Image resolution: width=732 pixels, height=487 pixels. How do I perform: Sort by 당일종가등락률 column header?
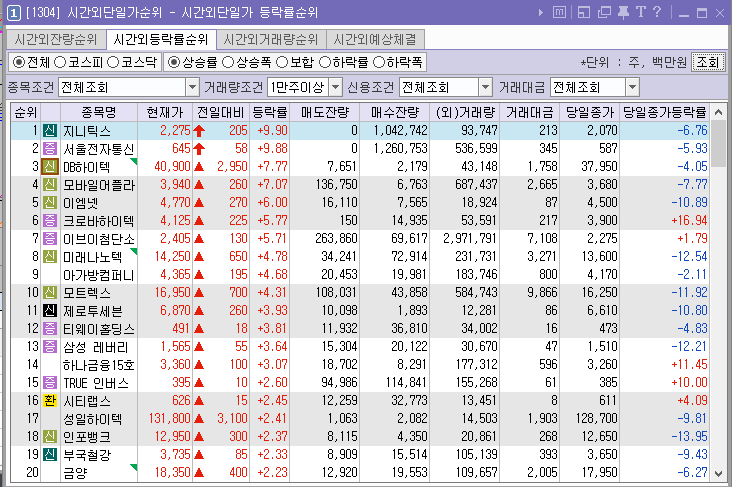[x=665, y=113]
